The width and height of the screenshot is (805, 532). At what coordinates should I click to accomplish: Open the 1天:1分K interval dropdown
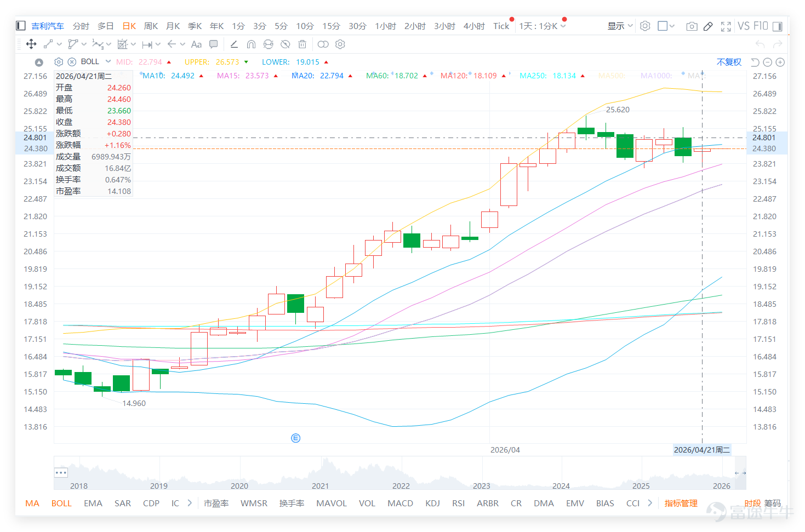543,26
